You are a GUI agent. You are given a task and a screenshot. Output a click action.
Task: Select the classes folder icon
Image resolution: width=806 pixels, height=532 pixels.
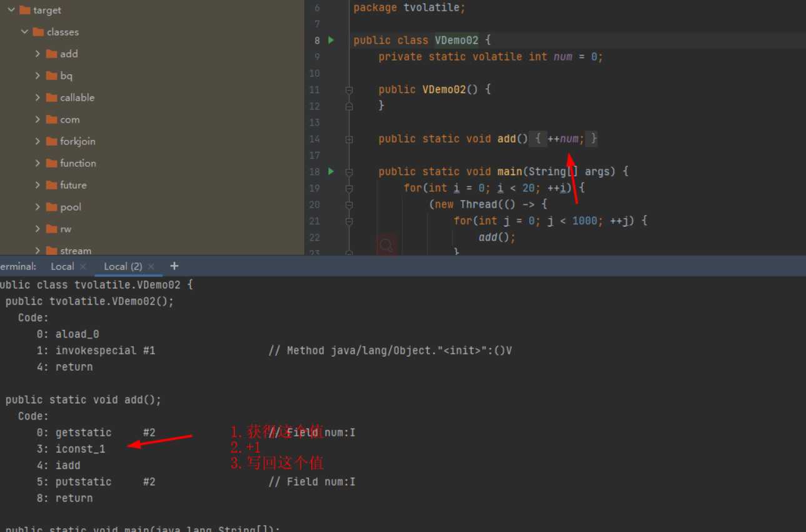click(x=38, y=32)
